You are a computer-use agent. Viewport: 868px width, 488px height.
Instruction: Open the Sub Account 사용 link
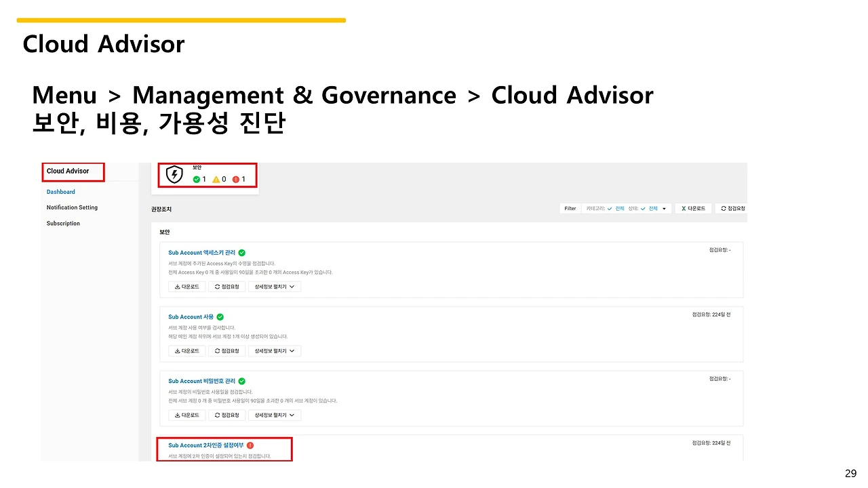point(191,317)
